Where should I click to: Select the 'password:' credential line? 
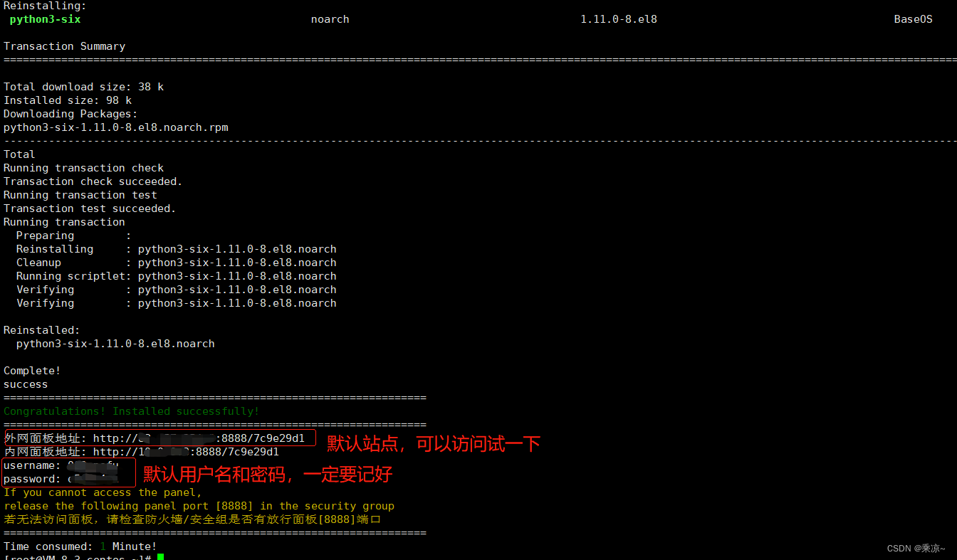coord(60,479)
